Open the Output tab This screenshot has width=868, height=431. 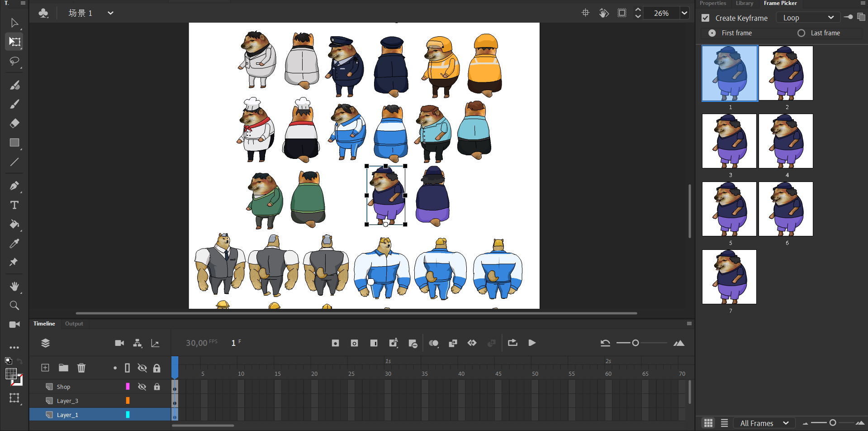74,324
